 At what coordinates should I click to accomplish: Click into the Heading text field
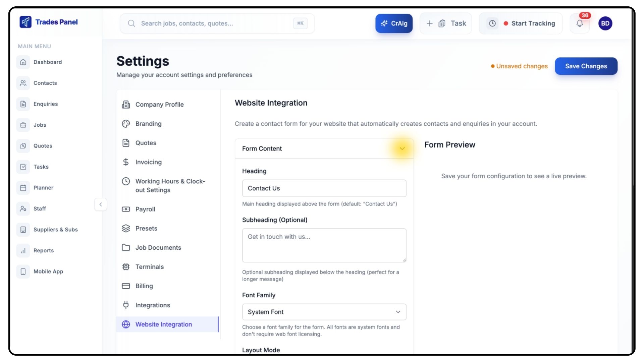(324, 188)
